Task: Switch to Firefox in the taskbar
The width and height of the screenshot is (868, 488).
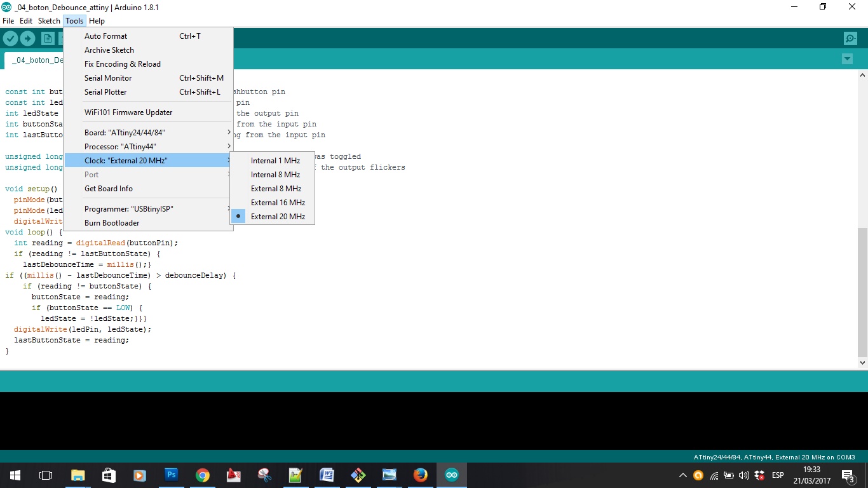Action: (x=420, y=475)
